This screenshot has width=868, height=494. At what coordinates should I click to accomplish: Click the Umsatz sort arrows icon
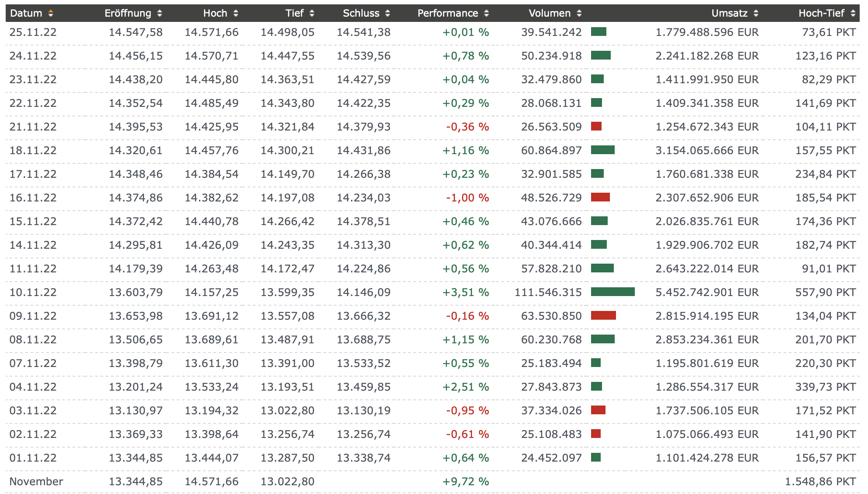756,14
